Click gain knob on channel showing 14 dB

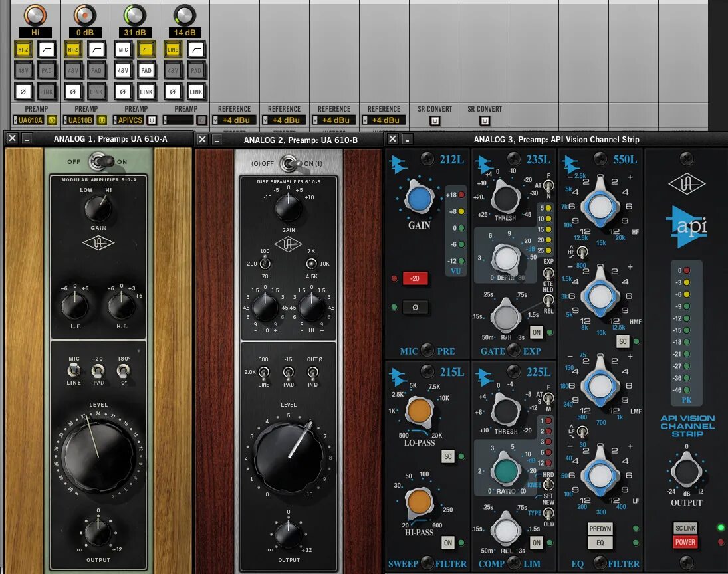[184, 15]
